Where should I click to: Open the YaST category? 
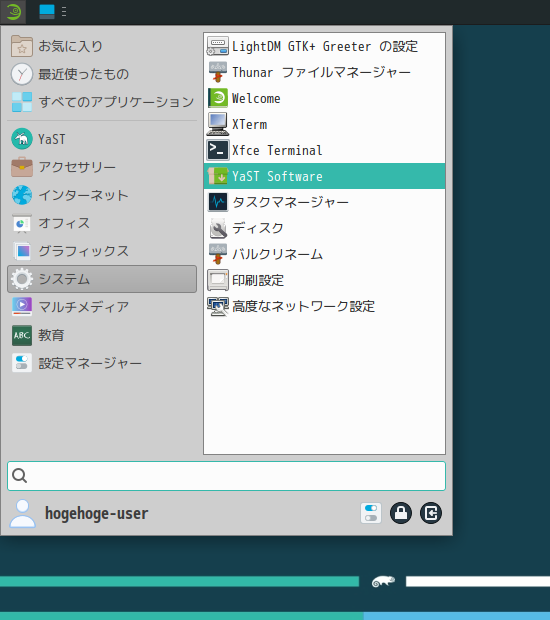click(102, 139)
